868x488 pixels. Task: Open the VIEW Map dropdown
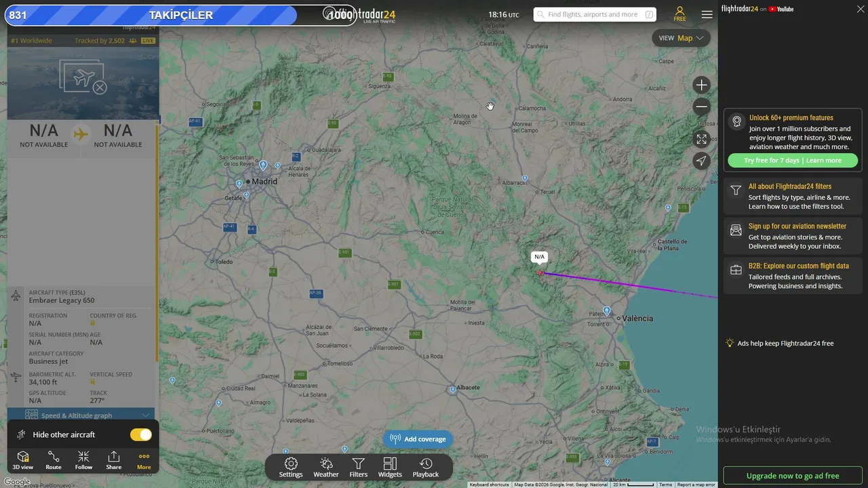tap(682, 38)
